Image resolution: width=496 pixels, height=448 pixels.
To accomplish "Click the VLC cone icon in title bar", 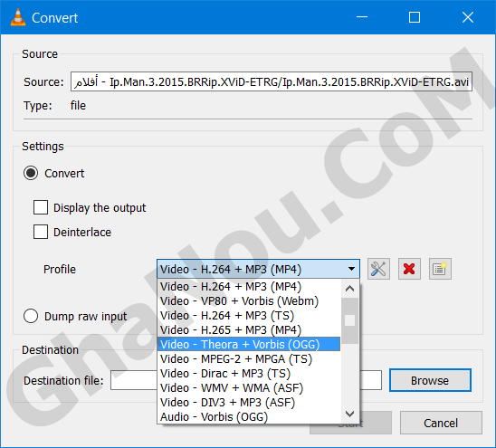I will [x=18, y=17].
